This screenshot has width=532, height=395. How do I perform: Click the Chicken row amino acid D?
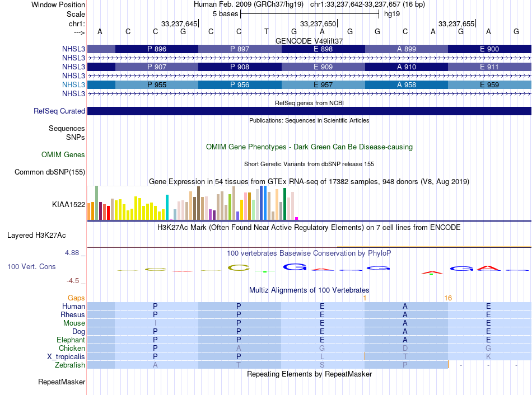[405, 348]
